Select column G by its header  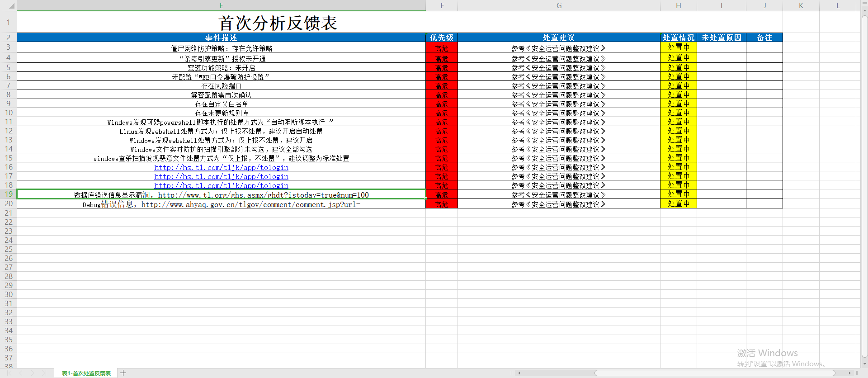(x=559, y=5)
